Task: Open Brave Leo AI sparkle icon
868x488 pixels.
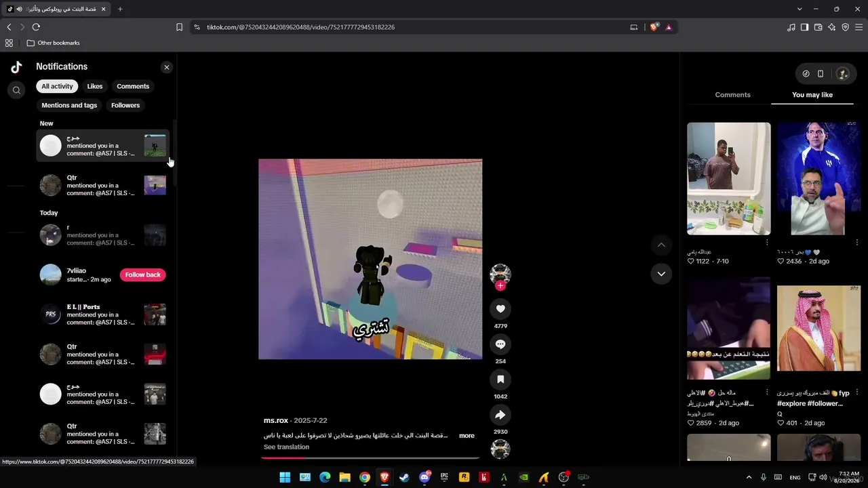Action: coord(831,27)
